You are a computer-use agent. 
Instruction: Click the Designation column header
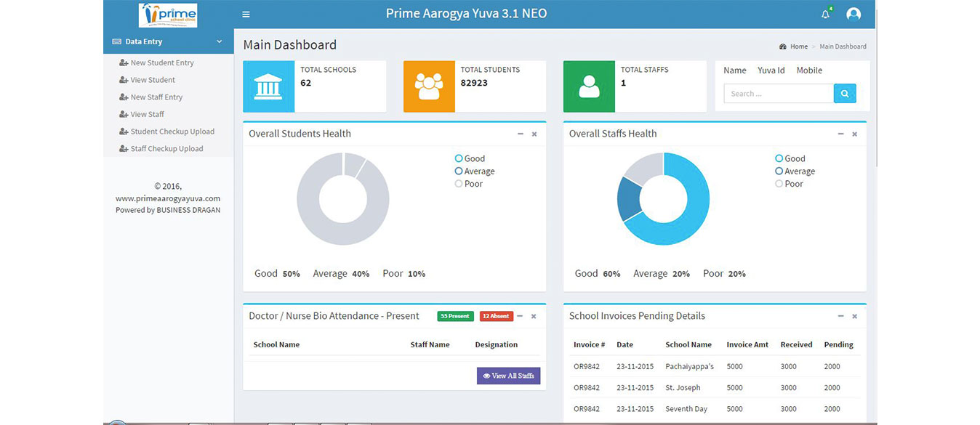497,345
